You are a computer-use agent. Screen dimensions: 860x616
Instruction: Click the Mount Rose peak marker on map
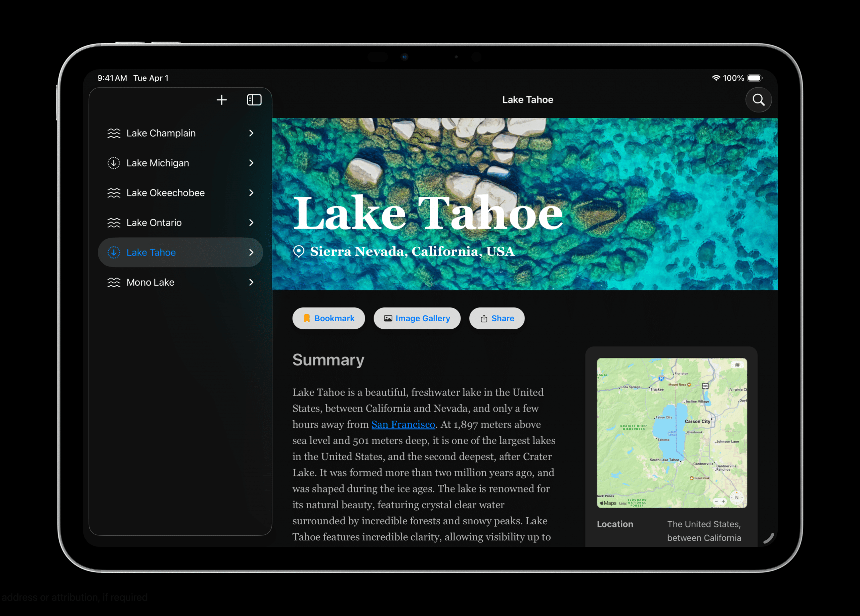[689, 384]
